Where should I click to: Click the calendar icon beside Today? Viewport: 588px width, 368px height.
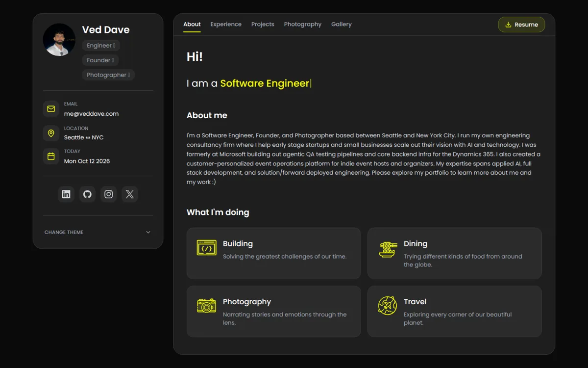51,157
